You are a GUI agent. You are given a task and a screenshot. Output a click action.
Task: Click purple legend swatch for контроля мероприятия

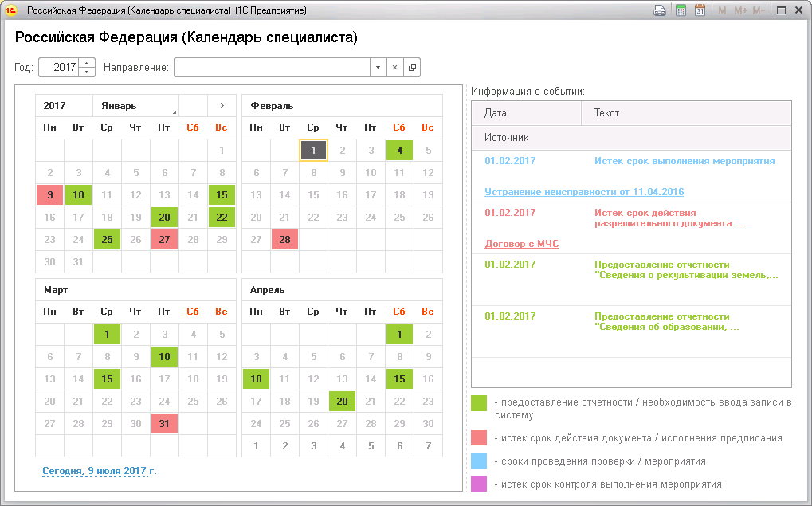[479, 484]
